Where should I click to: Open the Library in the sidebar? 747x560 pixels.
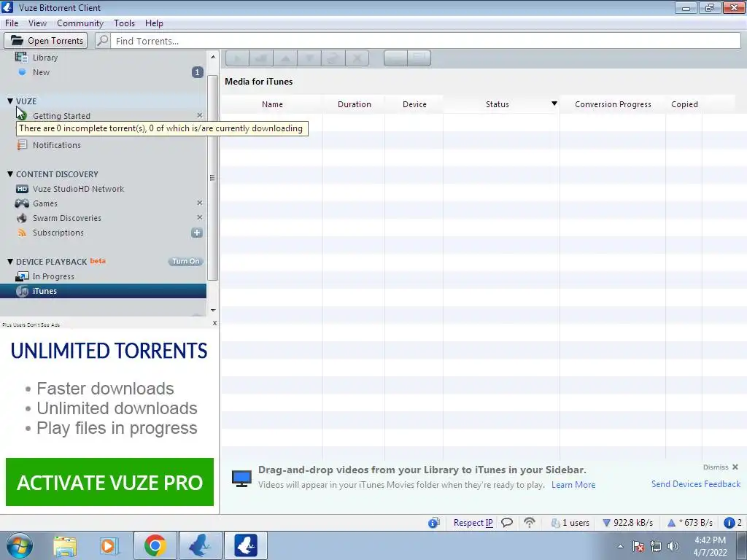[x=44, y=58]
